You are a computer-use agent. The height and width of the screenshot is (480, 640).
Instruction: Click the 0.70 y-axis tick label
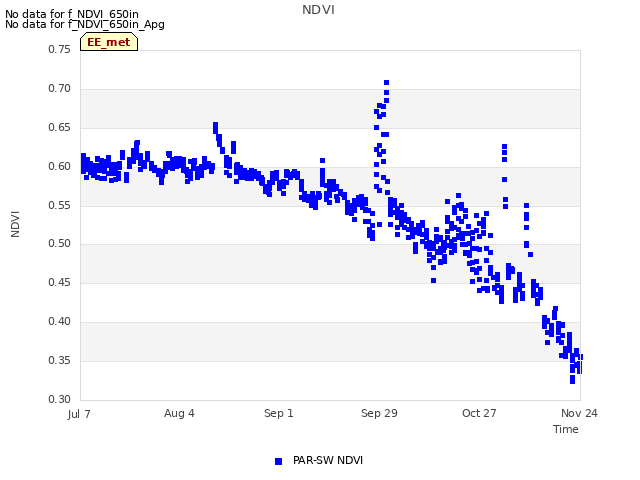[60, 88]
